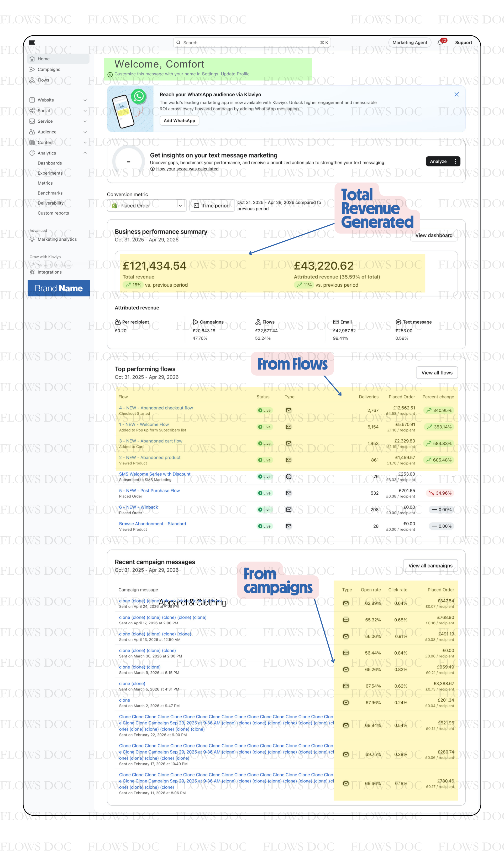504x851 pixels.
Task: Click the Flows attributed revenue icon
Action: coord(258,322)
